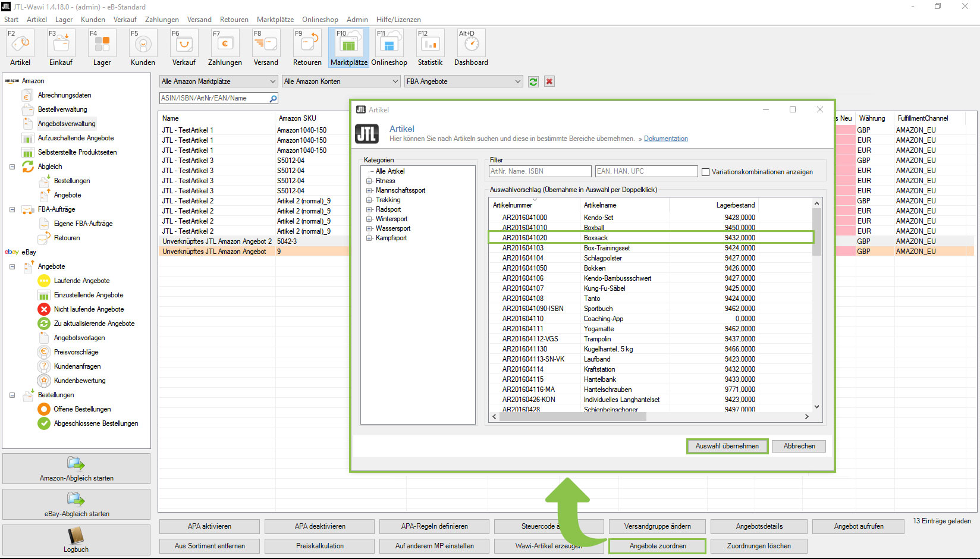Open the Admin menu

pyautogui.click(x=357, y=19)
